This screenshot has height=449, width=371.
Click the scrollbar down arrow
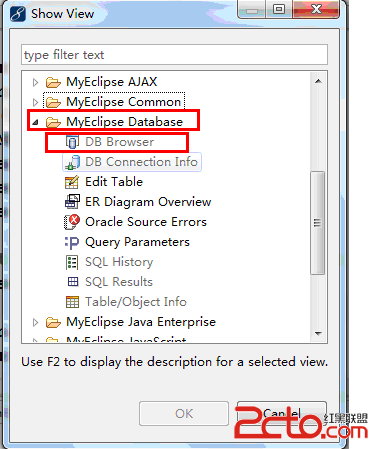(318, 333)
